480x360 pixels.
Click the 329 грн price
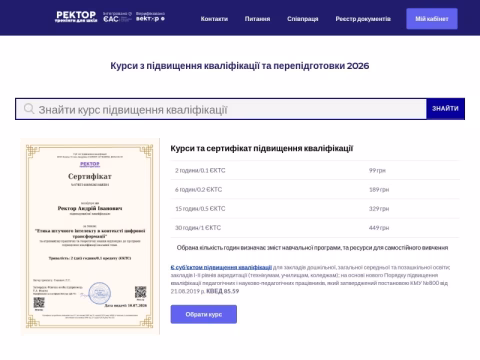[379, 209]
